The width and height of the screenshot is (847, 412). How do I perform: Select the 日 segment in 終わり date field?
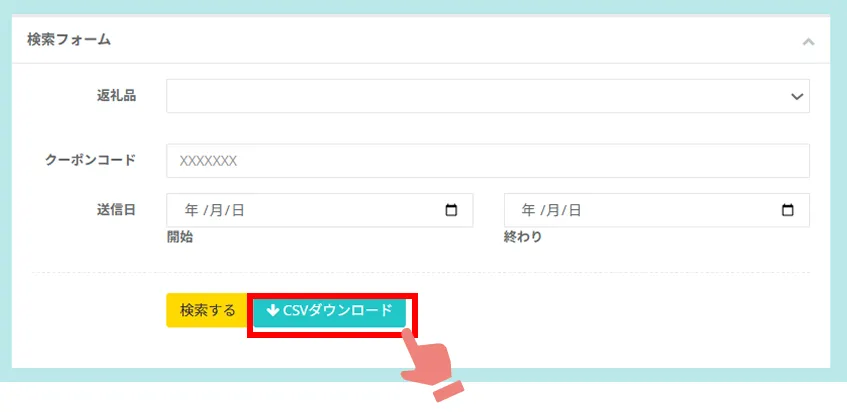click(x=575, y=210)
